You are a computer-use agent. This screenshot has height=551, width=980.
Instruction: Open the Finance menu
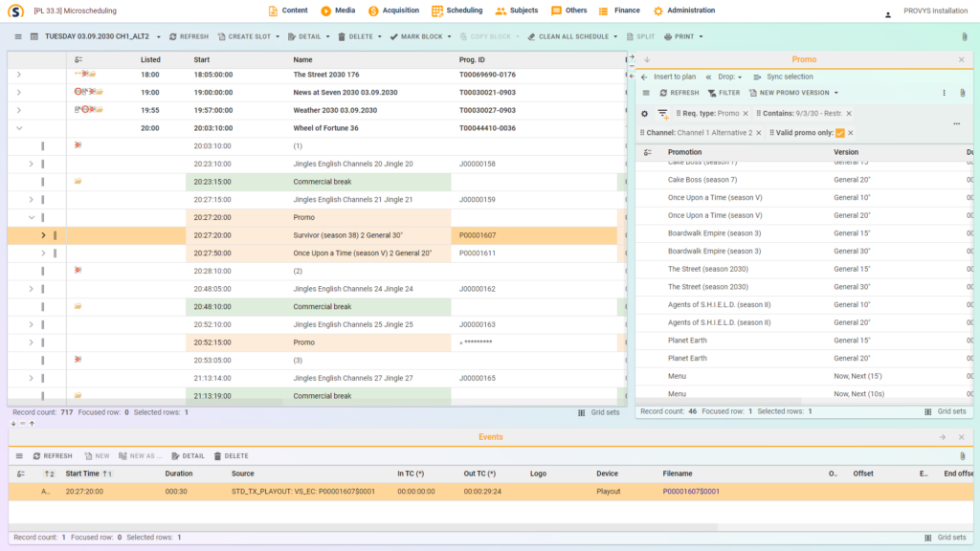tap(619, 11)
